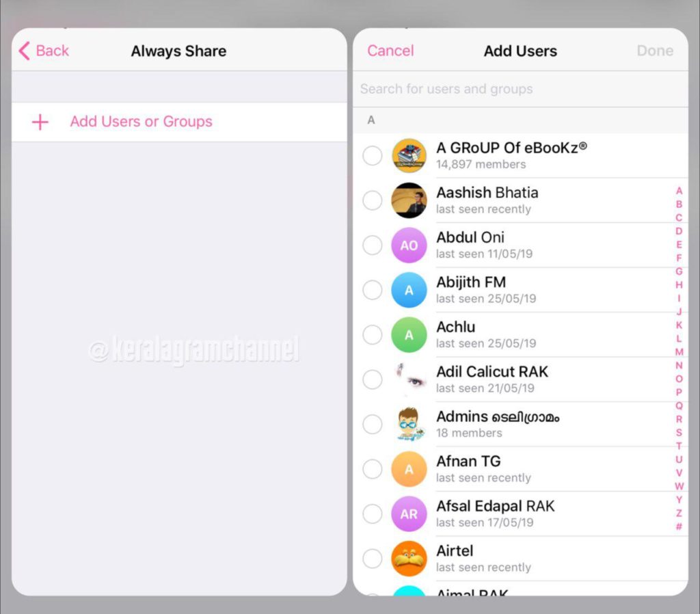Jump to letter M in the index
700x614 pixels.
(x=679, y=352)
